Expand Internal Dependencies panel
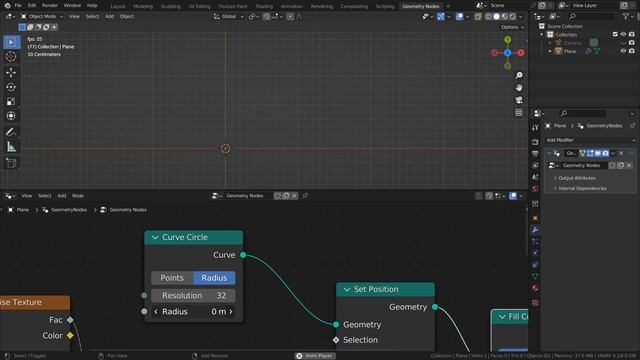 [582, 189]
